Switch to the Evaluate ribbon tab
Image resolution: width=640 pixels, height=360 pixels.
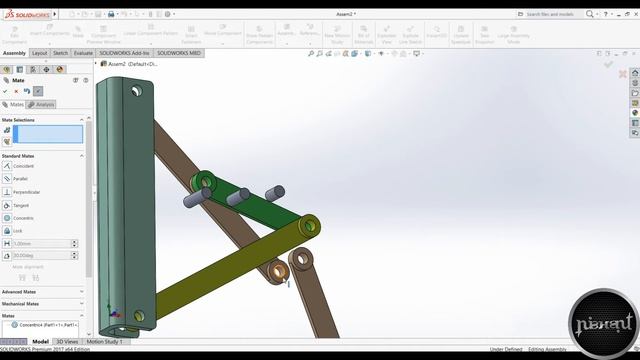[83, 53]
